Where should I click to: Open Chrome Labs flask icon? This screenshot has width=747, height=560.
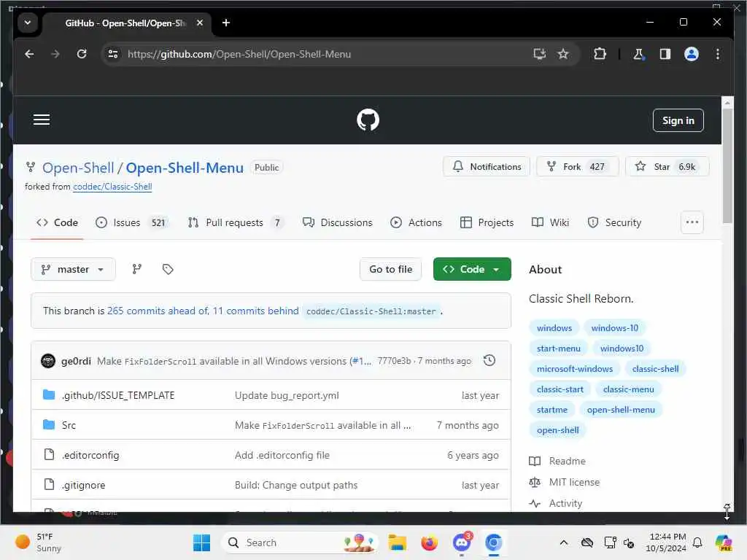(638, 54)
